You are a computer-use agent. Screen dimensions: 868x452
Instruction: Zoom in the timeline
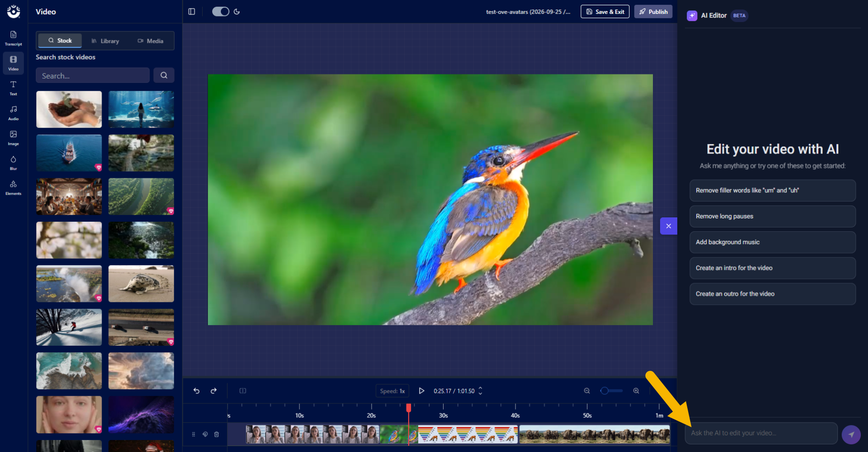636,390
